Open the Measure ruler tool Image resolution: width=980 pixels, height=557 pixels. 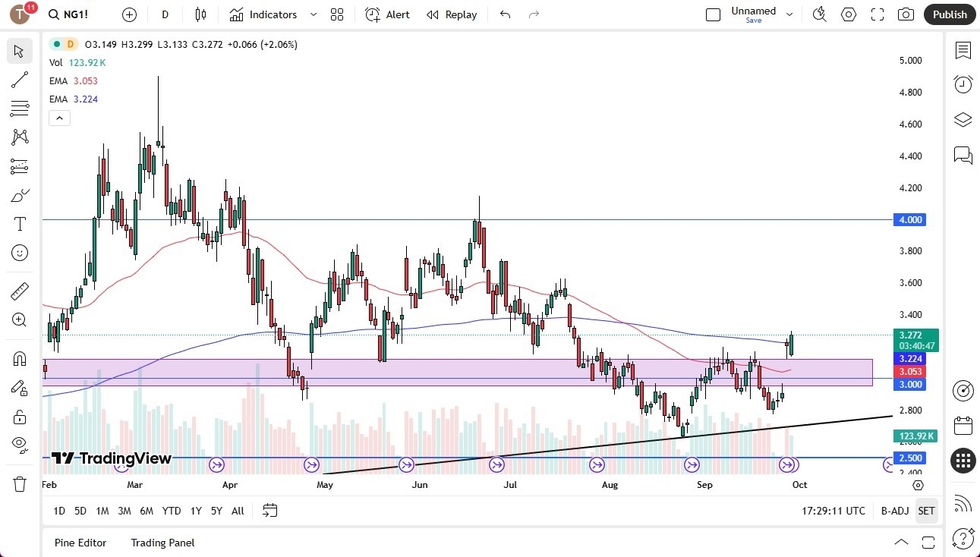pos(20,291)
